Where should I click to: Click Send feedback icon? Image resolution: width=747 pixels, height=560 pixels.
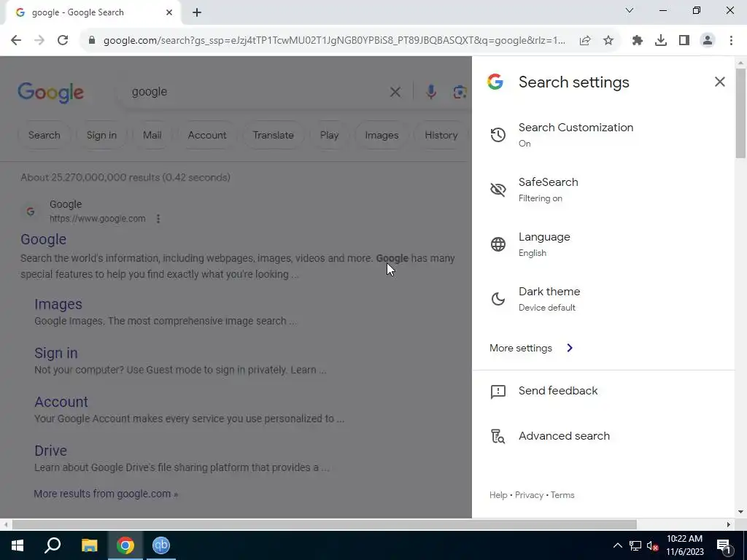coord(498,392)
